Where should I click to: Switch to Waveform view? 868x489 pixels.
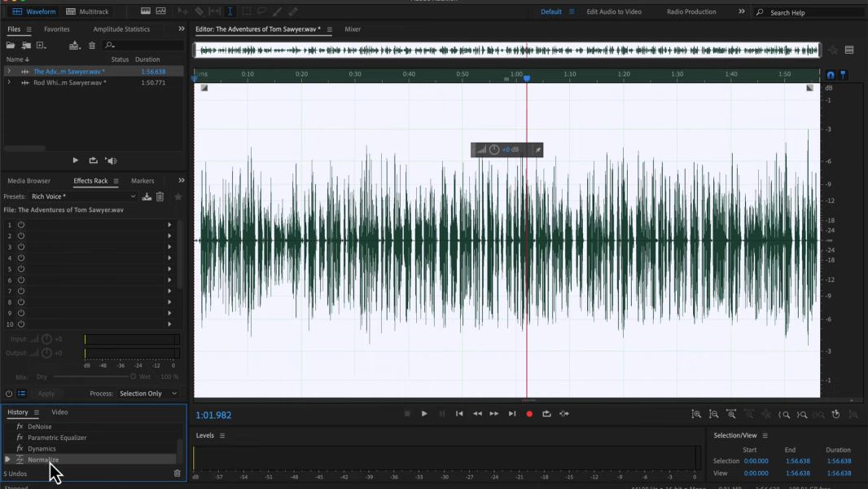[x=33, y=11]
